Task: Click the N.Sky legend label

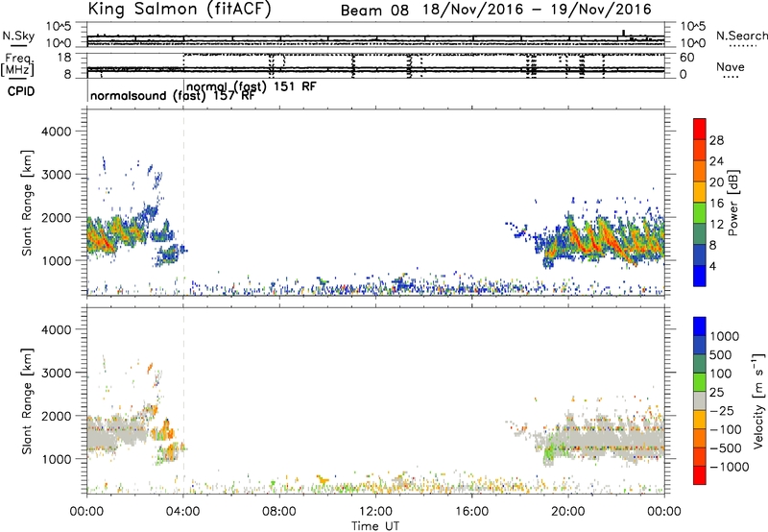Action: [18, 36]
